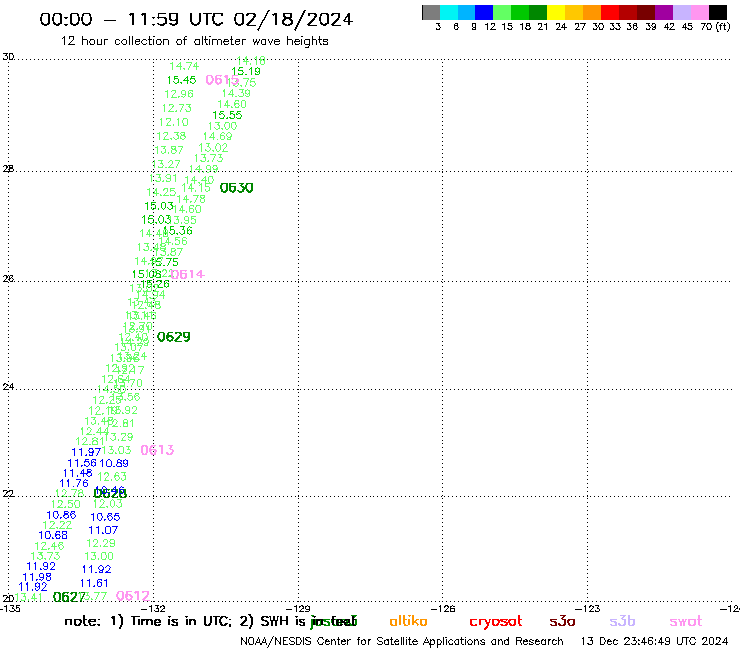Click the 14.69 wave height value
Image resolution: width=740 pixels, height=650 pixels.
point(218,136)
